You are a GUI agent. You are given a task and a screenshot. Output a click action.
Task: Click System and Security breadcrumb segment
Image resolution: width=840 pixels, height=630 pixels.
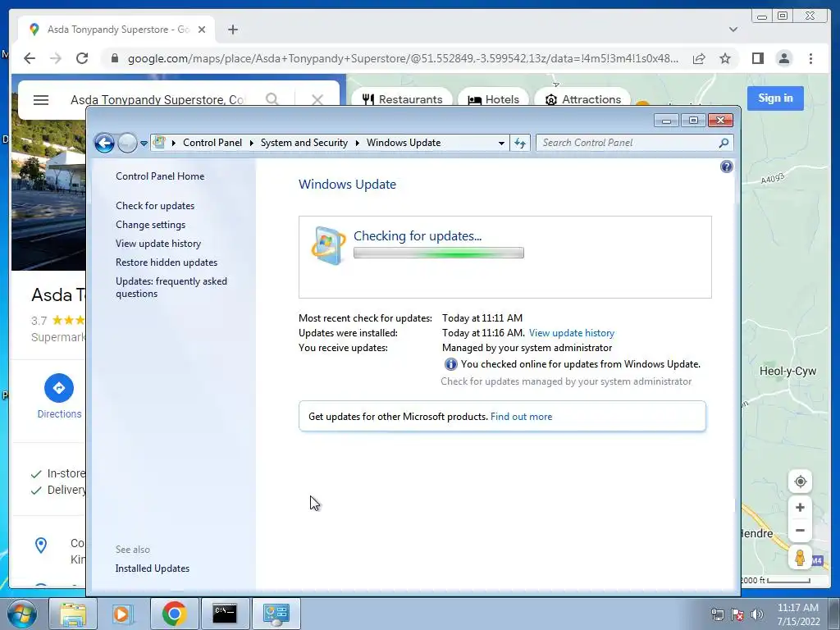[304, 143]
